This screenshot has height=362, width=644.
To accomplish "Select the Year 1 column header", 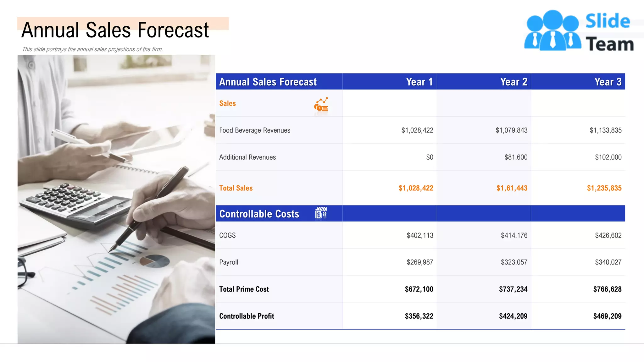I will [419, 82].
